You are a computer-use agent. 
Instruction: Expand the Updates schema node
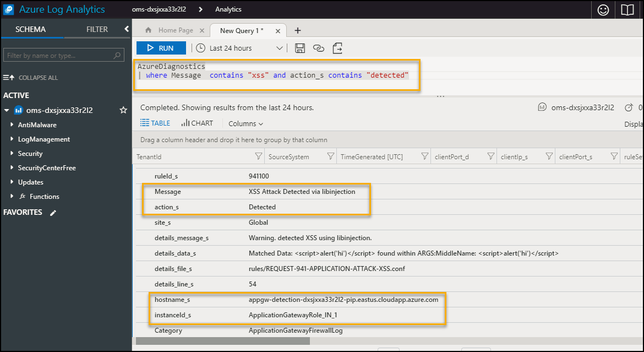(x=12, y=182)
